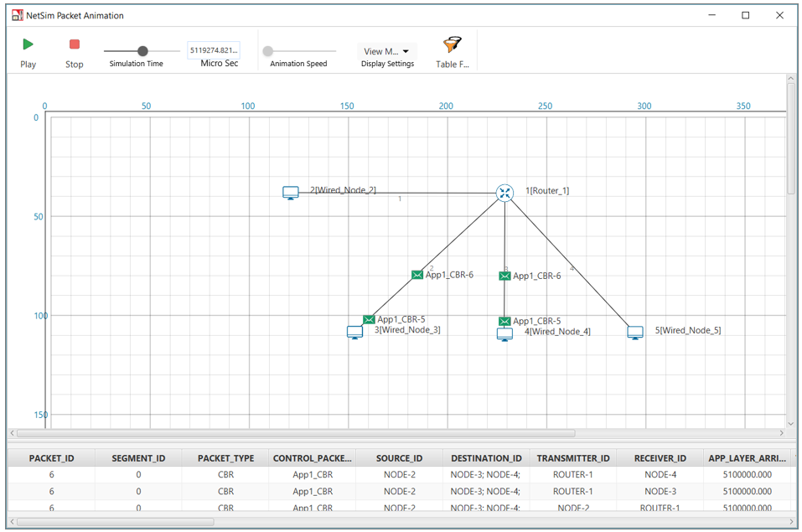Select the Wired_Node_4 computer icon
This screenshot has width=802, height=532.
pyautogui.click(x=504, y=333)
